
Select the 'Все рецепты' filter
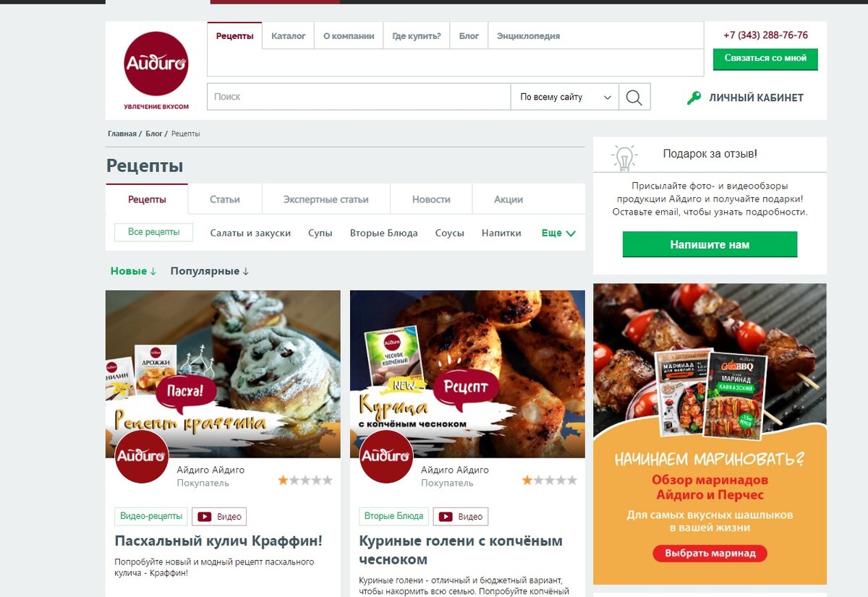153,232
